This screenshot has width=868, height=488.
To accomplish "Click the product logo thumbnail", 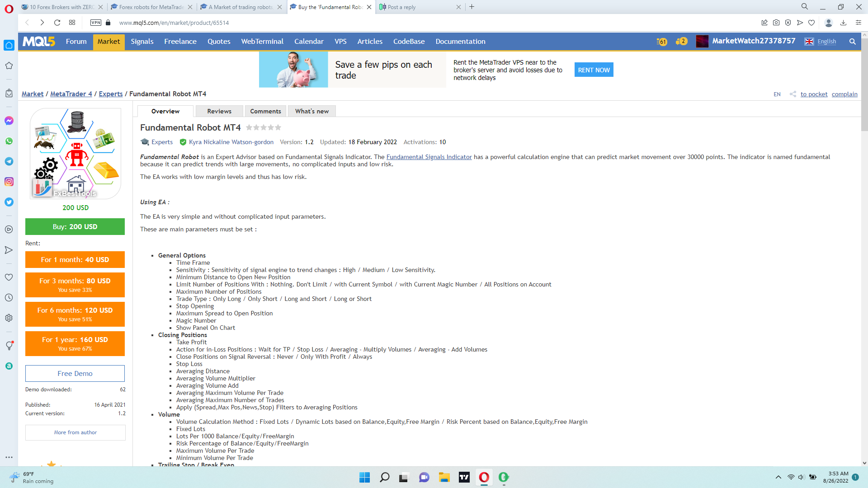I will click(75, 154).
